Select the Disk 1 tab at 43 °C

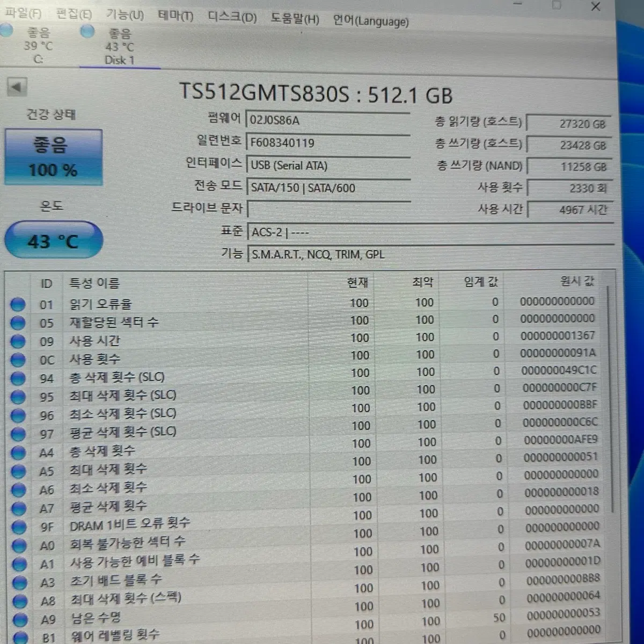(119, 47)
